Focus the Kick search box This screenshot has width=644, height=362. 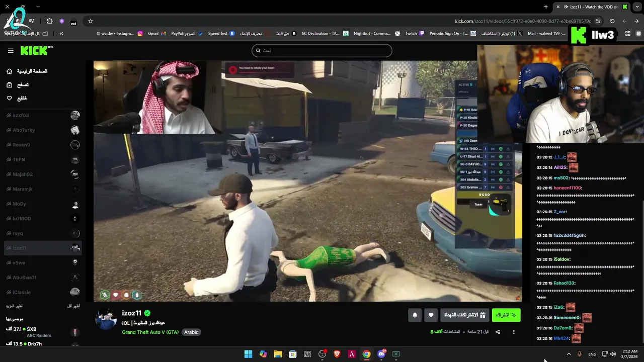pyautogui.click(x=322, y=50)
